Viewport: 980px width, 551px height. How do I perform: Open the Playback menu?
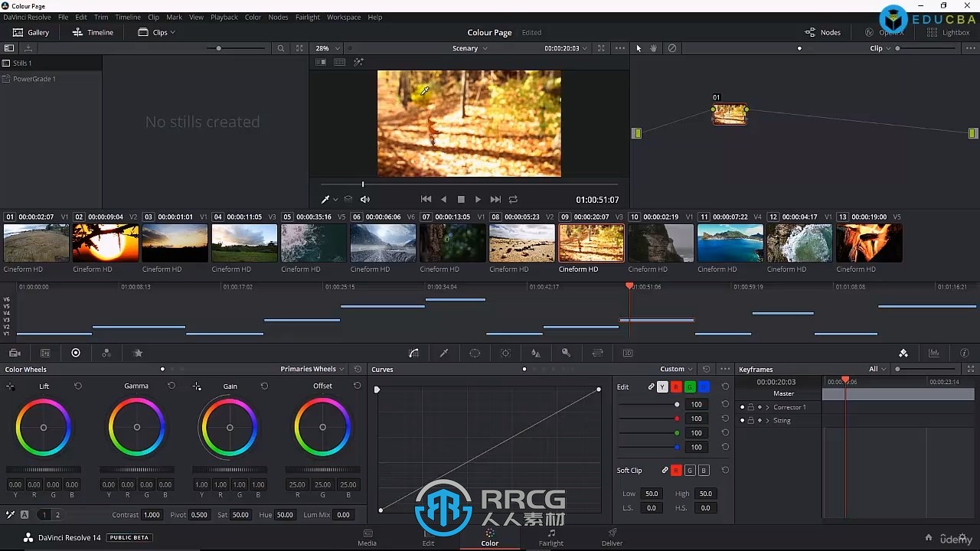click(x=224, y=17)
